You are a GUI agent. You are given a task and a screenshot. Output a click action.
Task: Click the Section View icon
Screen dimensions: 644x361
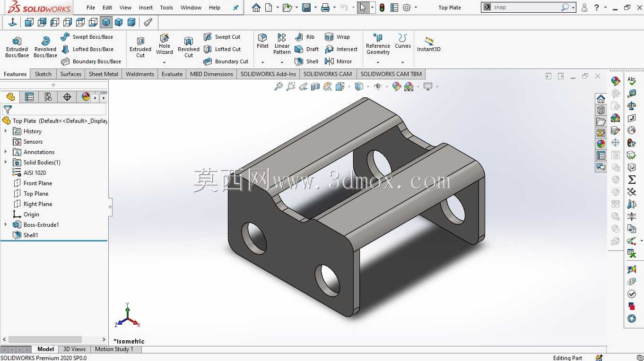point(315,86)
